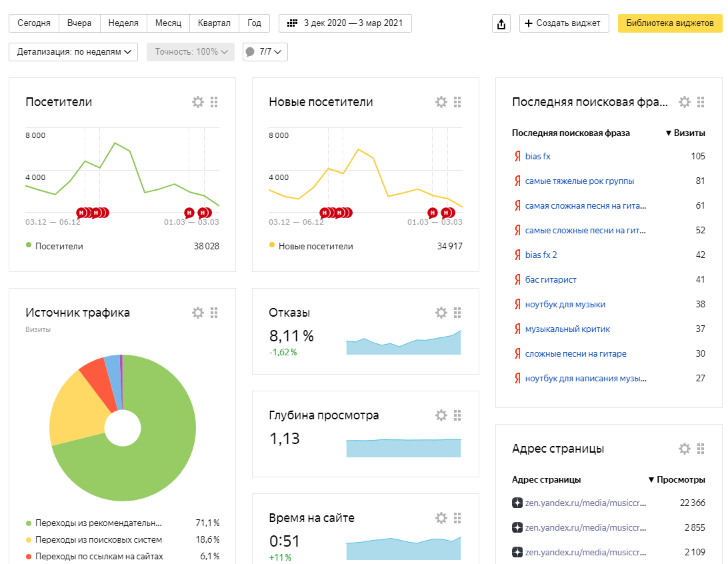Open settings gear of Источник трафика widget
The image size is (728, 564).
click(198, 313)
